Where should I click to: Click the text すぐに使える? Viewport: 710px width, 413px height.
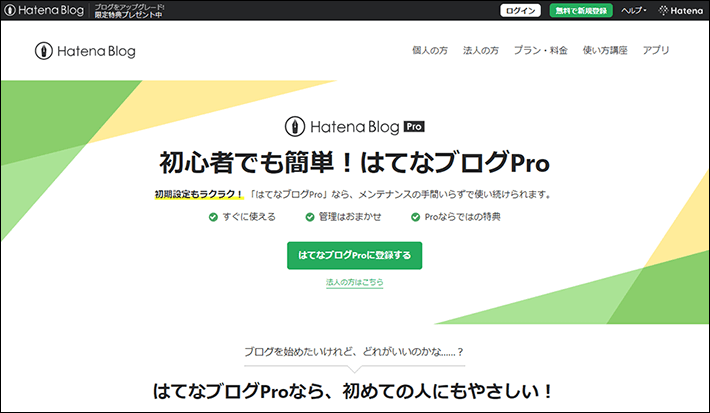click(249, 217)
